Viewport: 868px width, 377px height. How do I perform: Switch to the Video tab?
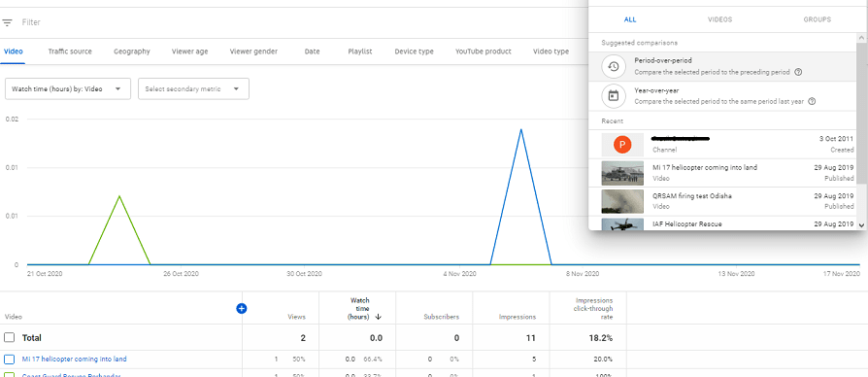[14, 51]
